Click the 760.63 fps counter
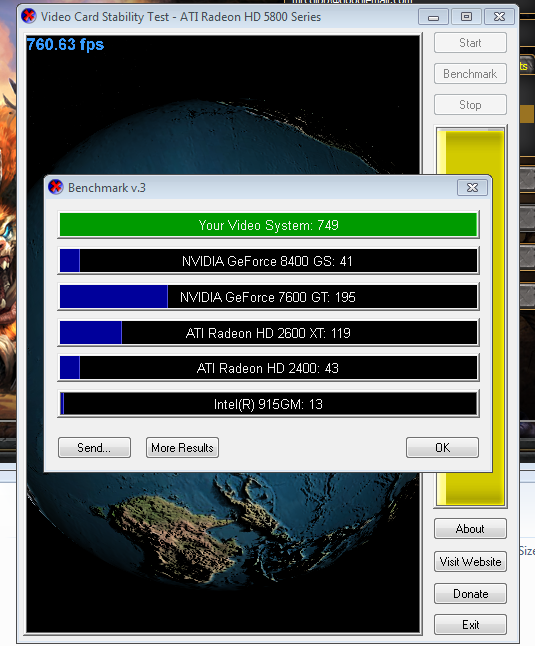Screen dimensions: 535x646 pos(65,44)
